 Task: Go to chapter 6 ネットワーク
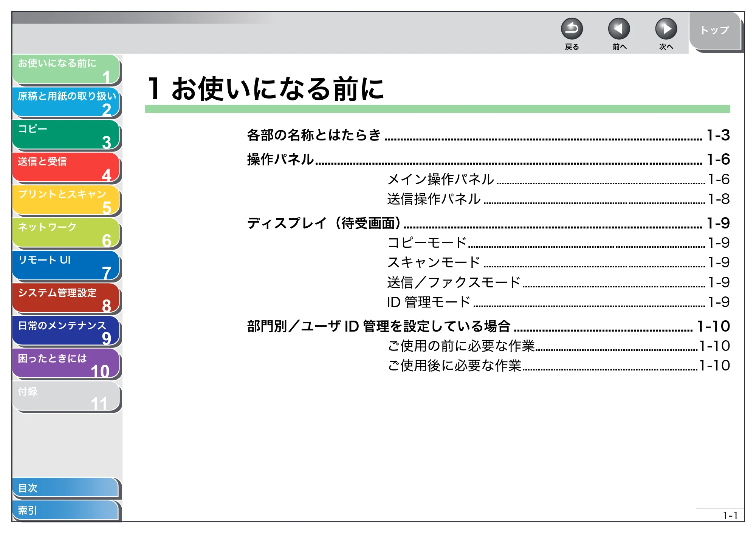66,233
